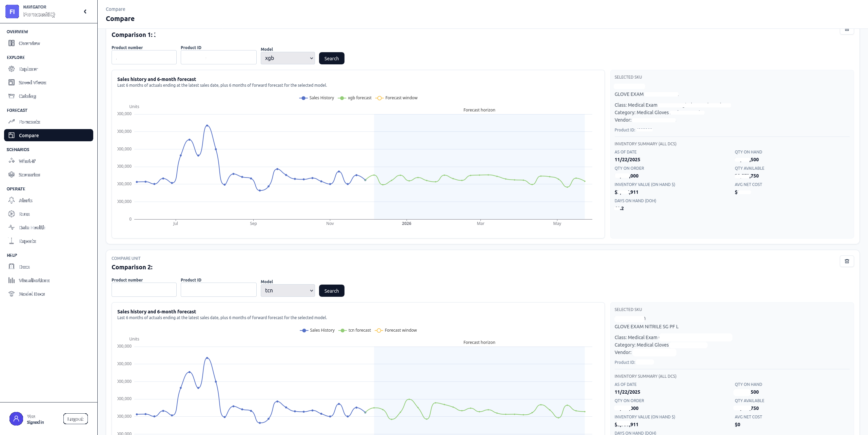
Task: Click the Compare breadcrumb text
Action: pyautogui.click(x=115, y=9)
